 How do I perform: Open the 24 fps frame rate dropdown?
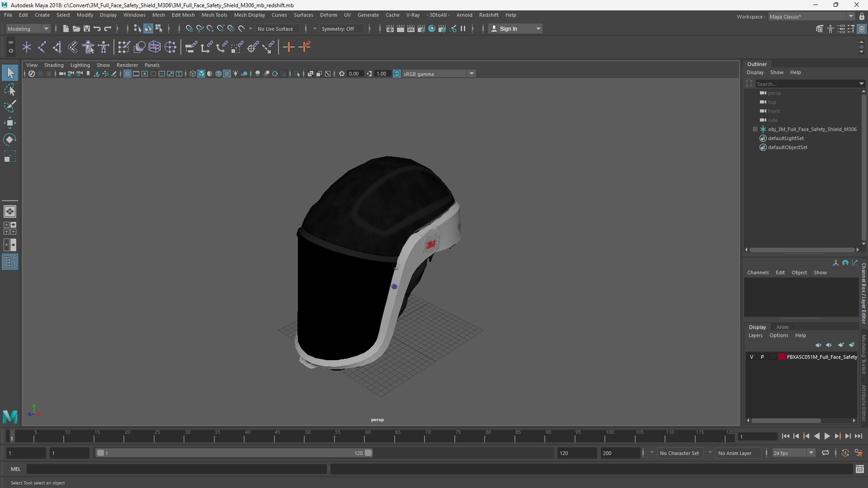click(793, 453)
